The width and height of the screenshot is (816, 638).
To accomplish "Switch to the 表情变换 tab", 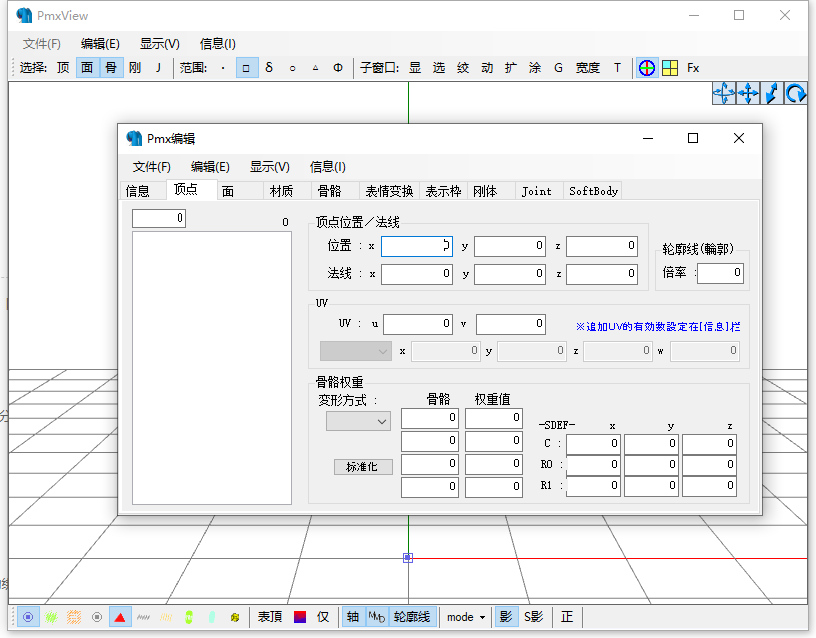I will [x=389, y=192].
